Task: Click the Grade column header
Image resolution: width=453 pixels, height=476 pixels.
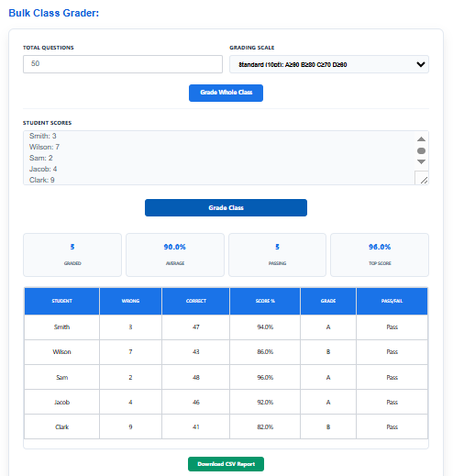Action: 328,301
